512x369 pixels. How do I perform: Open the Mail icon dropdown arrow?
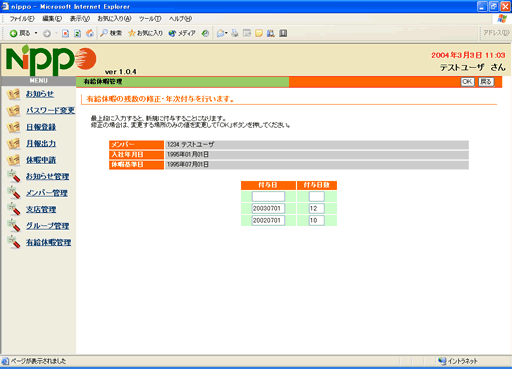point(227,33)
